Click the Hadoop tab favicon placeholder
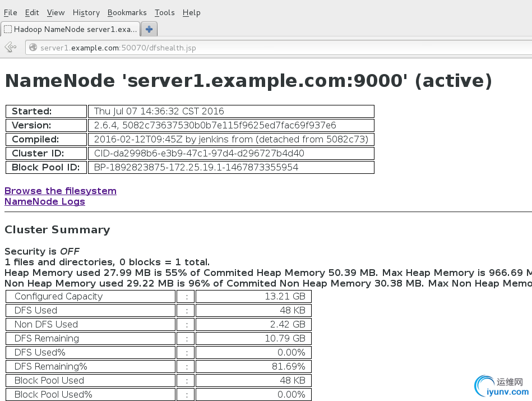532x401 pixels. 8,29
